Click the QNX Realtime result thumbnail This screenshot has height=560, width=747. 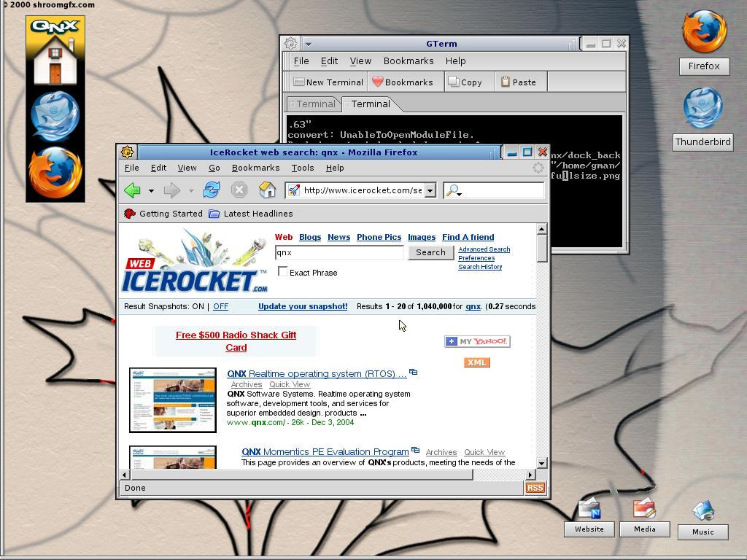tap(173, 400)
